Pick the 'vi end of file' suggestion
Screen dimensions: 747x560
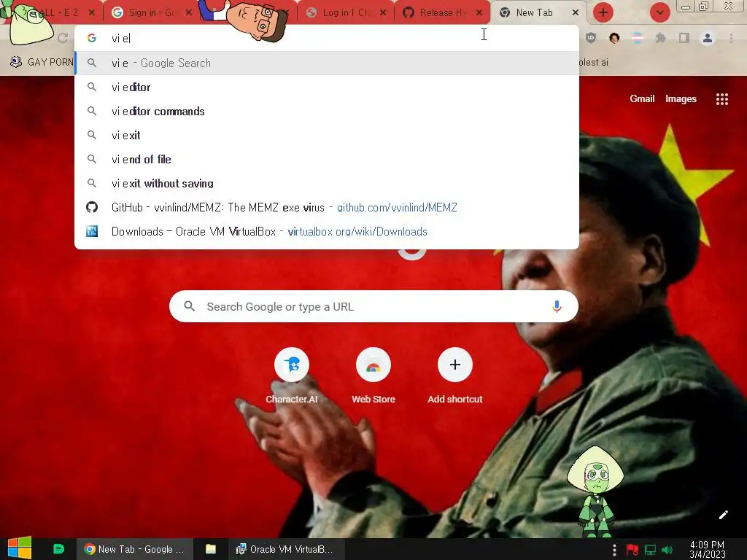click(x=327, y=159)
